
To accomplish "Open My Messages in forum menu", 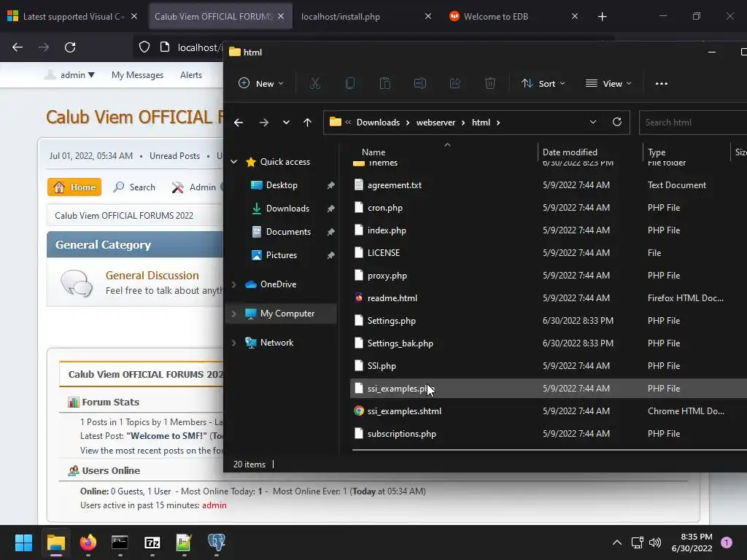I will pos(137,75).
